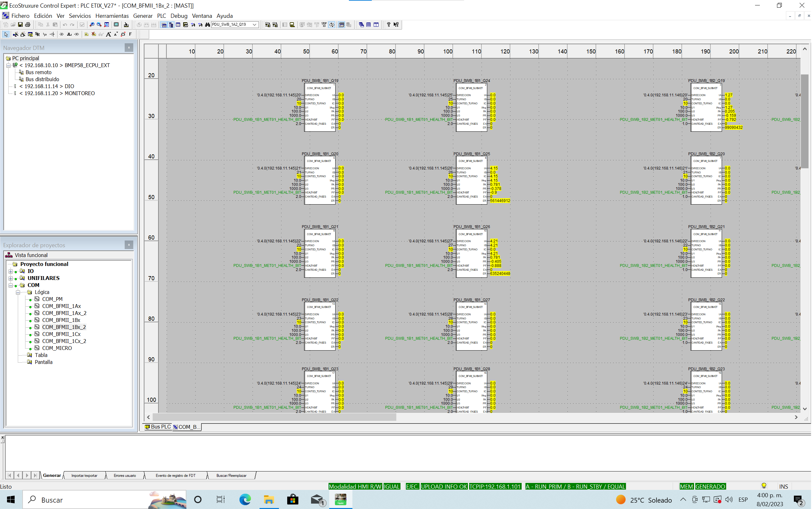Click the Print icon in toolbar
This screenshot has width=812, height=509.
[28, 24]
